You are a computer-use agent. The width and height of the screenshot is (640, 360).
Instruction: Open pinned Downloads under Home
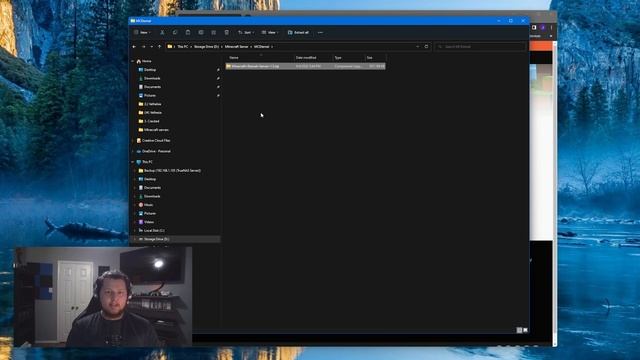pyautogui.click(x=152, y=78)
